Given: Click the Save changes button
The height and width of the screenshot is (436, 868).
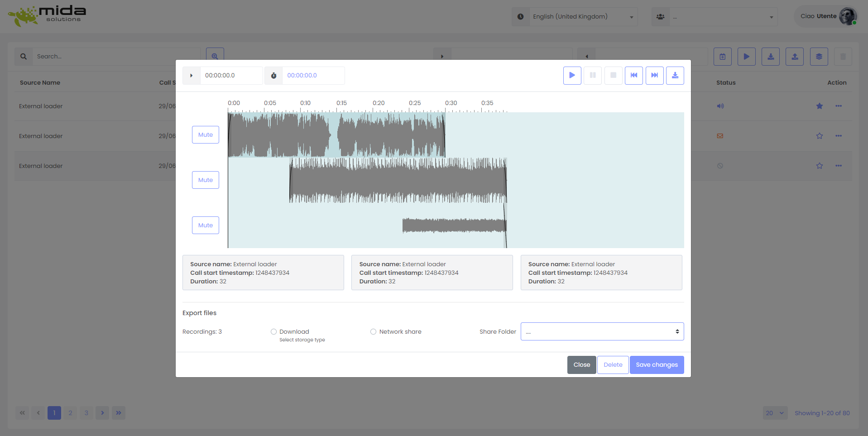Looking at the screenshot, I should pyautogui.click(x=657, y=364).
